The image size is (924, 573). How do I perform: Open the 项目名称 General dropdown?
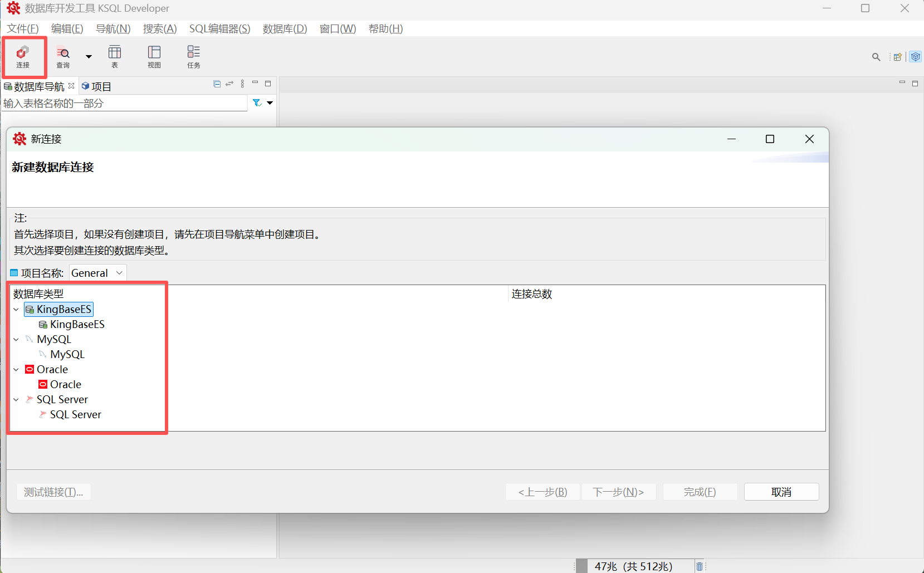(97, 273)
